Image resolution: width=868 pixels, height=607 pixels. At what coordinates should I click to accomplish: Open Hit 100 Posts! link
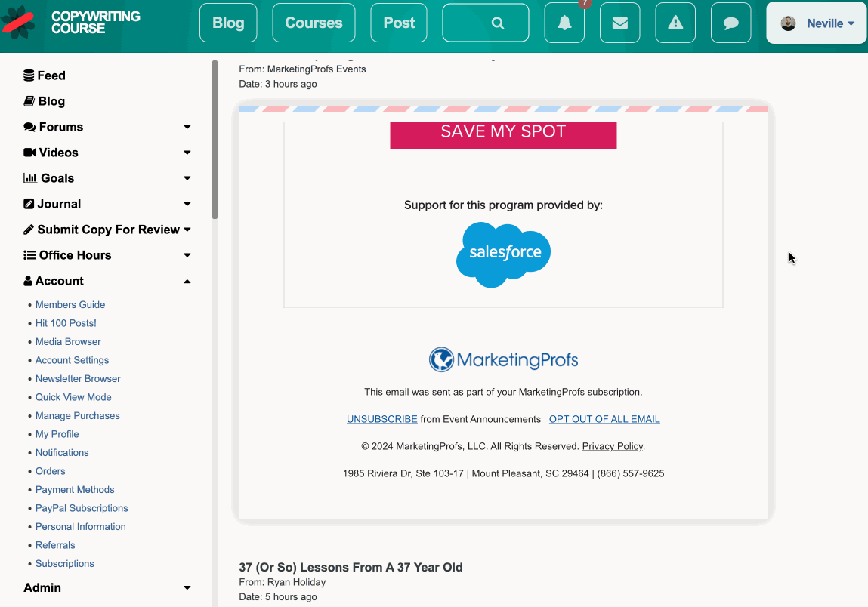(66, 323)
